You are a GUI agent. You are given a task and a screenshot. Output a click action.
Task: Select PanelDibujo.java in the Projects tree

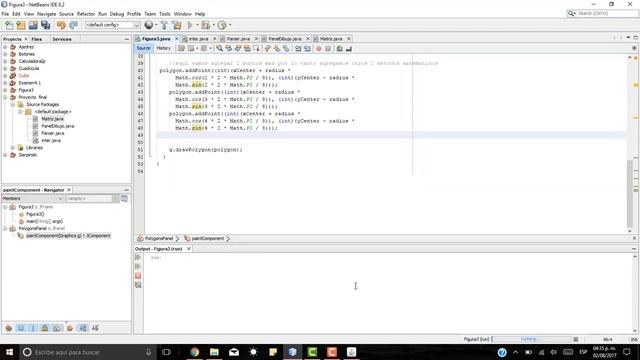pyautogui.click(x=58, y=126)
